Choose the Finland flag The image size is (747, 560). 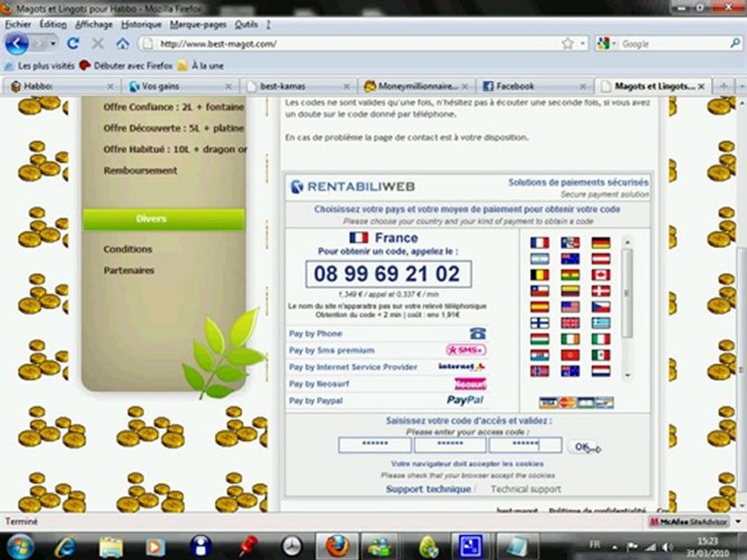pos(540,324)
